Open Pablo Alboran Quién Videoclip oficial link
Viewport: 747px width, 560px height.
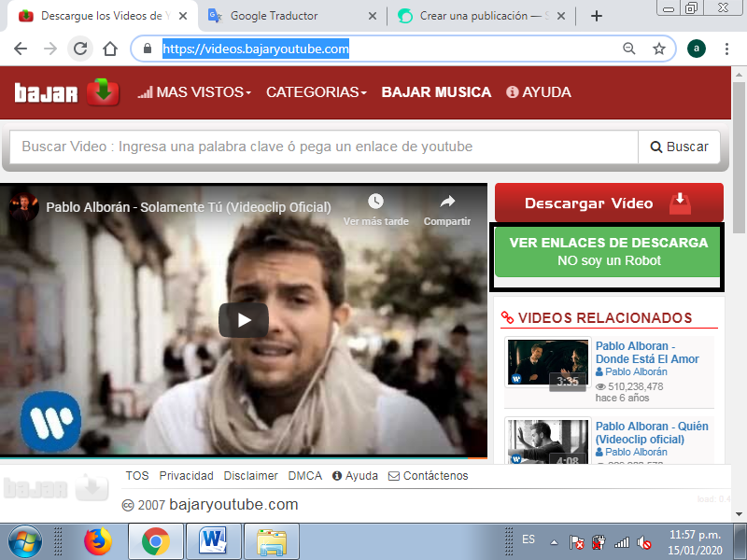click(x=652, y=433)
